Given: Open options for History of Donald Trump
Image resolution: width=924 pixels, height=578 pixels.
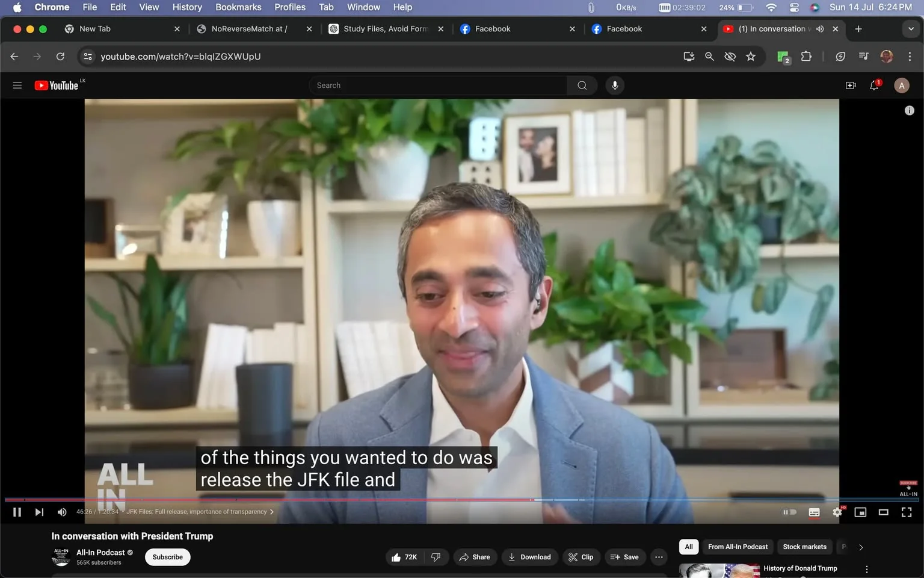Looking at the screenshot, I should tap(867, 569).
